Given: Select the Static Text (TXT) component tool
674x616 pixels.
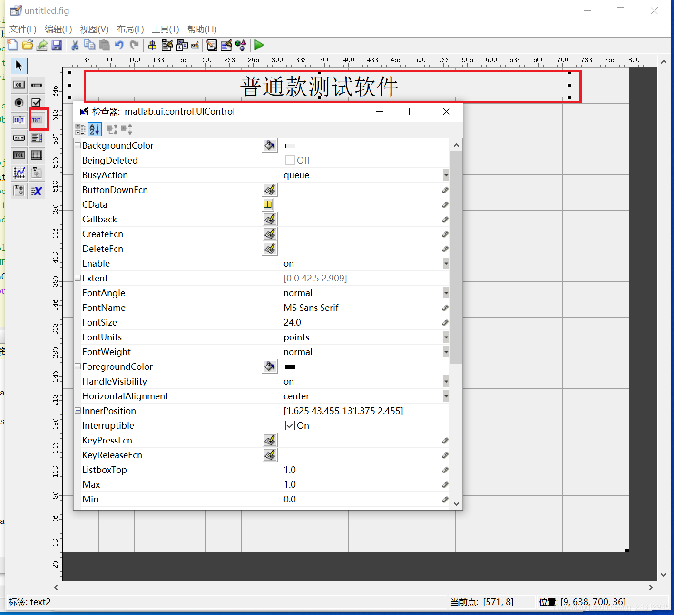Looking at the screenshot, I should point(37,120).
